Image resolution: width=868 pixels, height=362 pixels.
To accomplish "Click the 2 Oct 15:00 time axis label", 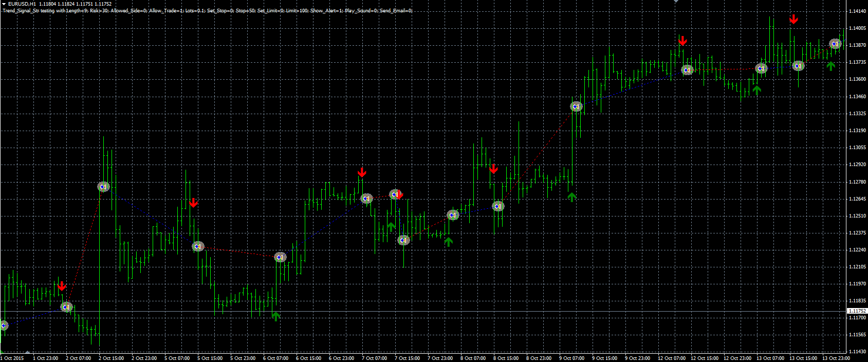I will click(112, 358).
